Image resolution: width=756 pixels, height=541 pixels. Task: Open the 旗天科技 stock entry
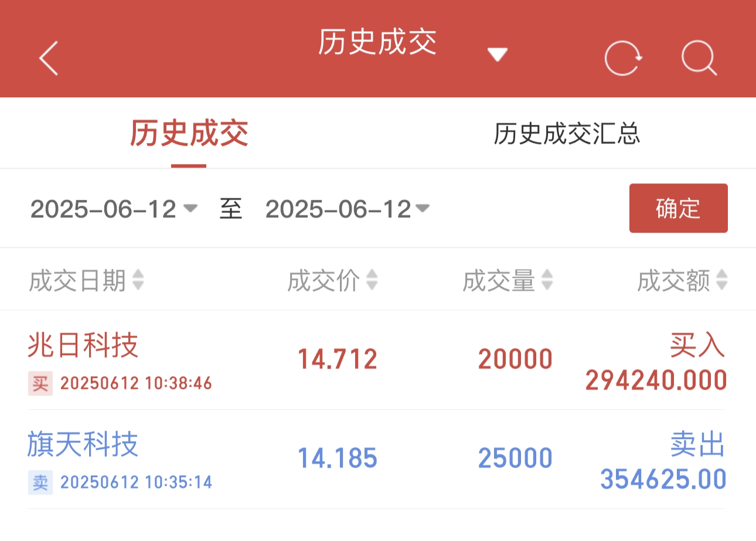83,444
